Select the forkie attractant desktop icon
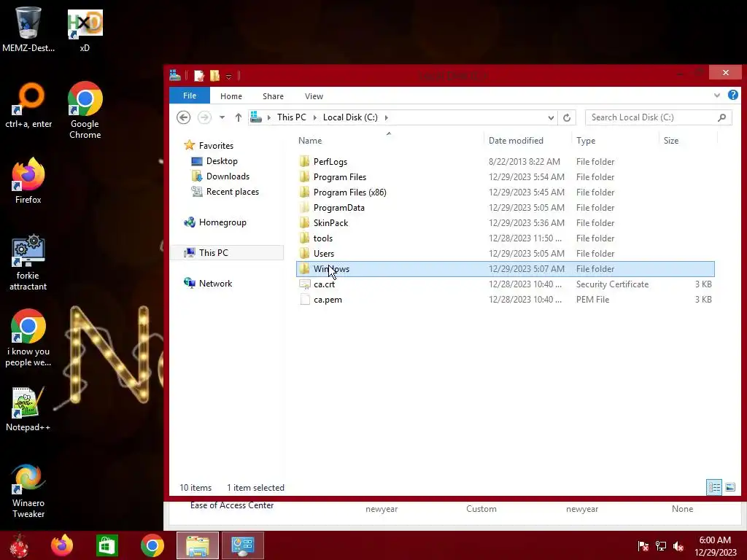747x560 pixels. tap(28, 262)
